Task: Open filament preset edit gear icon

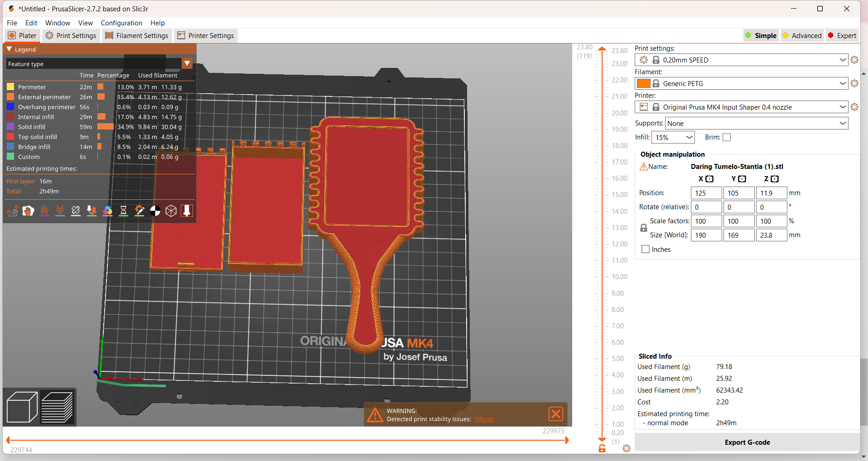Action: pyautogui.click(x=854, y=83)
